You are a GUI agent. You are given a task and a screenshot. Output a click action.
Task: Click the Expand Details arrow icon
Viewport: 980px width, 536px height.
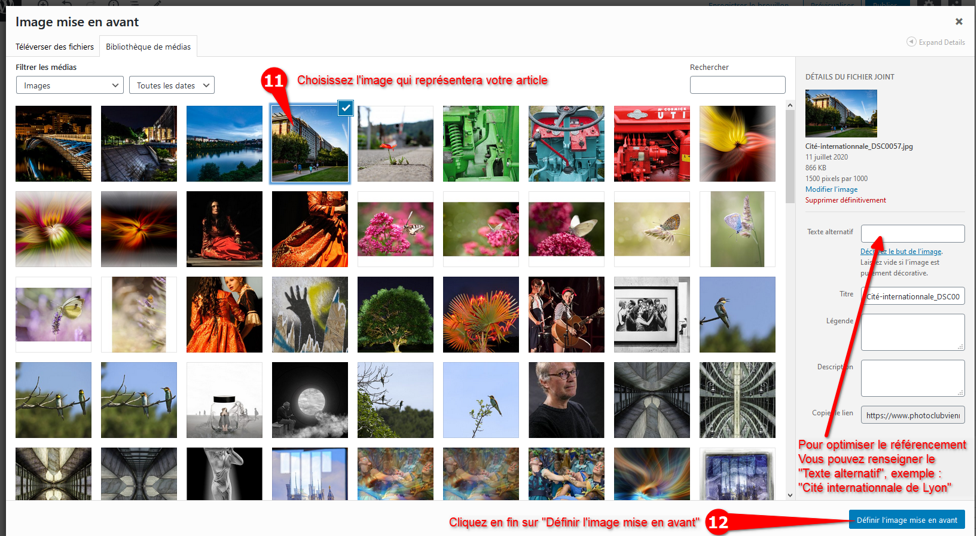[911, 42]
